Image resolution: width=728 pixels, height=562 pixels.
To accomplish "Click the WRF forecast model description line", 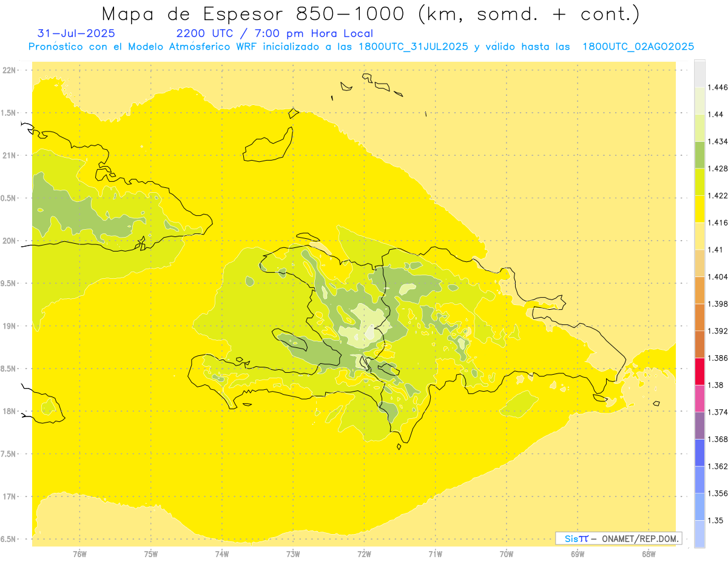I will (x=361, y=47).
